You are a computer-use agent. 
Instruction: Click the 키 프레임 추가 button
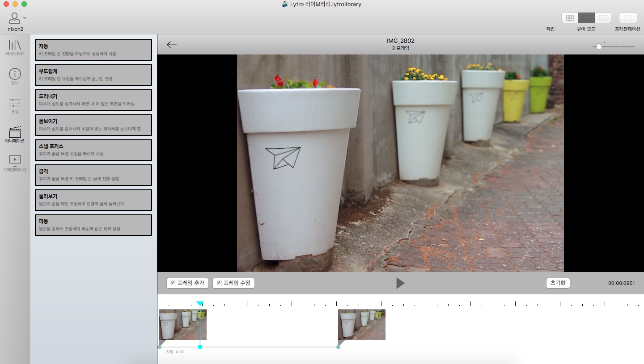[187, 283]
